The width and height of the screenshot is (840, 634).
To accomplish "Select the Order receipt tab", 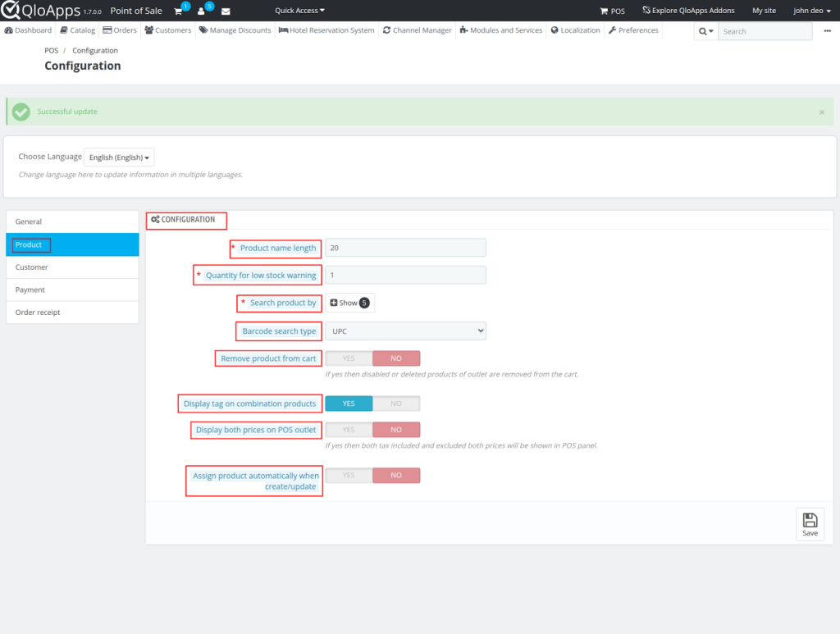I will 72,312.
